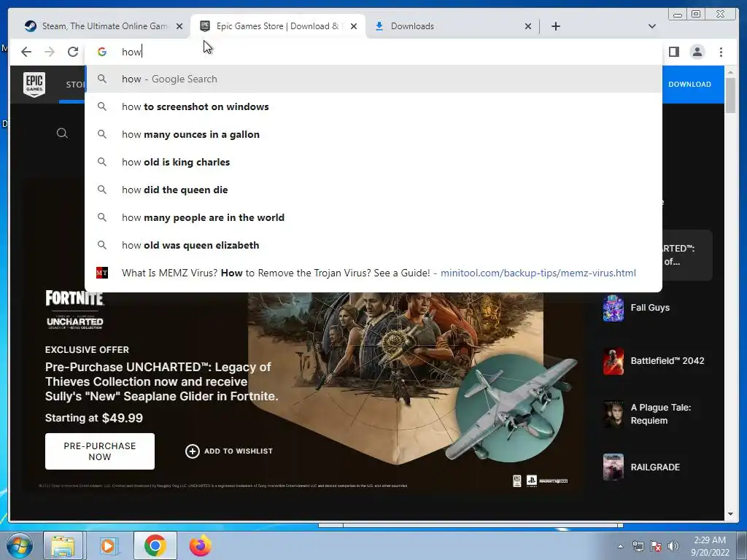Open the Windows Start menu
747x560 pixels.
(x=19, y=545)
